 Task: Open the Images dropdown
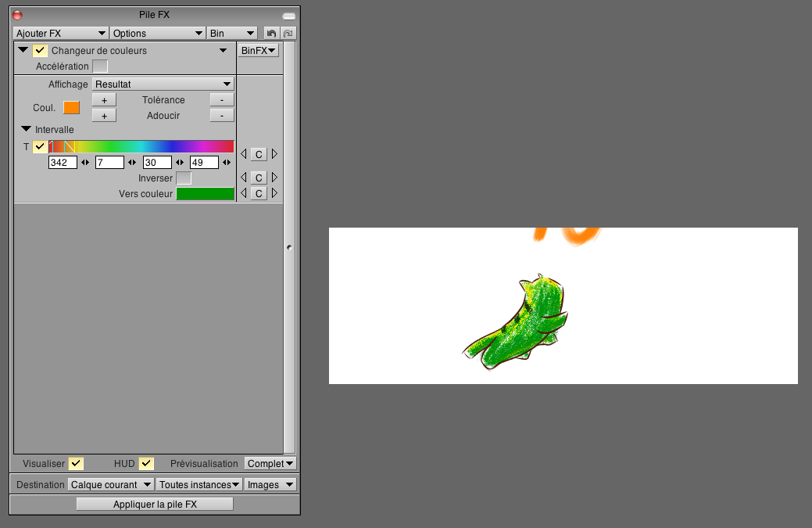tap(270, 484)
